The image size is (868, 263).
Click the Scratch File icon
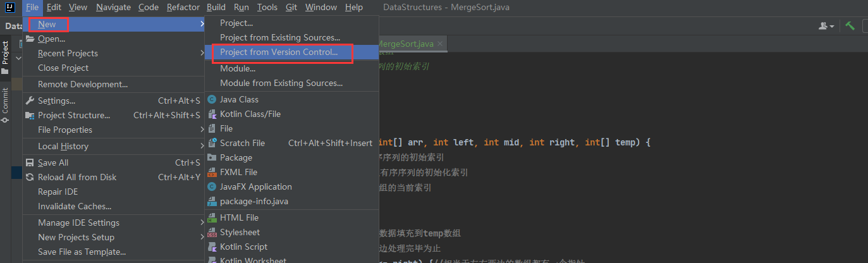pos(212,143)
